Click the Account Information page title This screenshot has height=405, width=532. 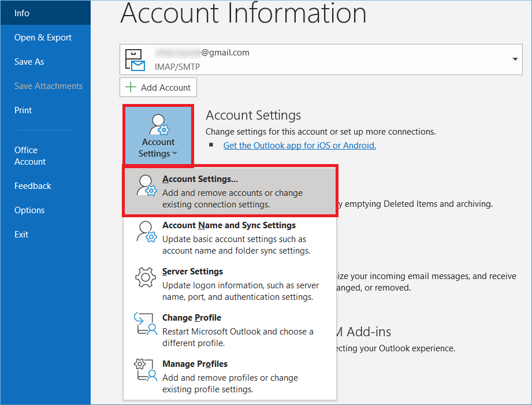coord(243,13)
